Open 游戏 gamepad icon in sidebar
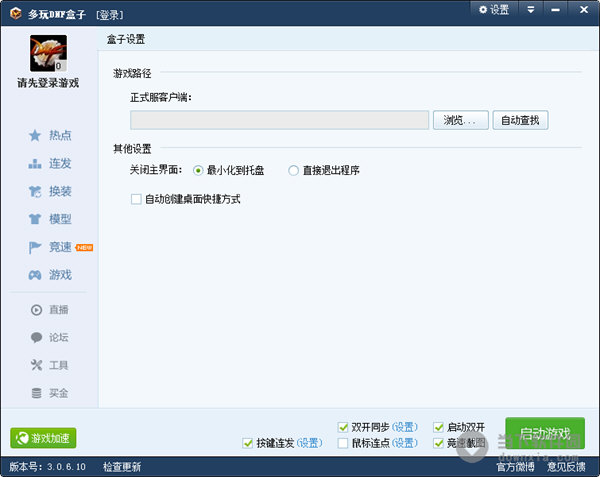Screen dimensions: 600x477 (35, 275)
